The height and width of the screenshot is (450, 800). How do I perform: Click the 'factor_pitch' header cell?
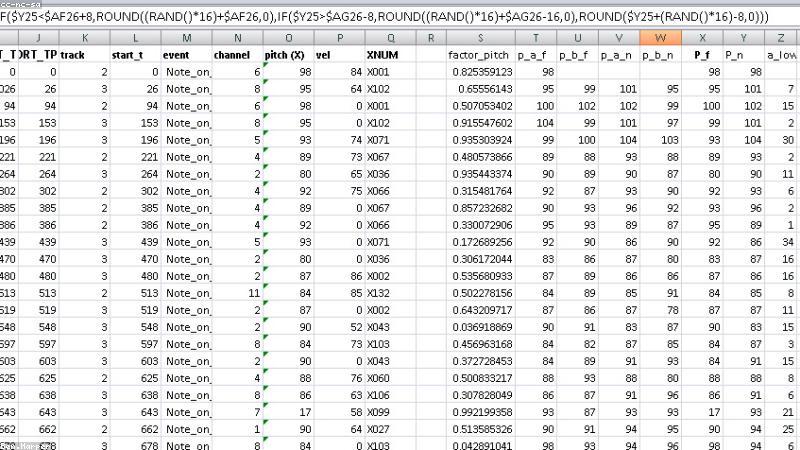click(481, 55)
